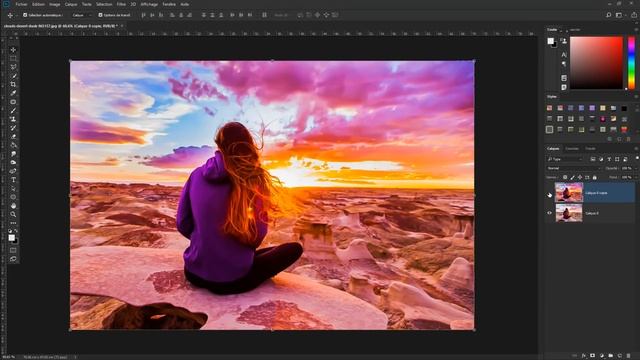
Task: Lock all with the padlock icon
Action: (595, 178)
